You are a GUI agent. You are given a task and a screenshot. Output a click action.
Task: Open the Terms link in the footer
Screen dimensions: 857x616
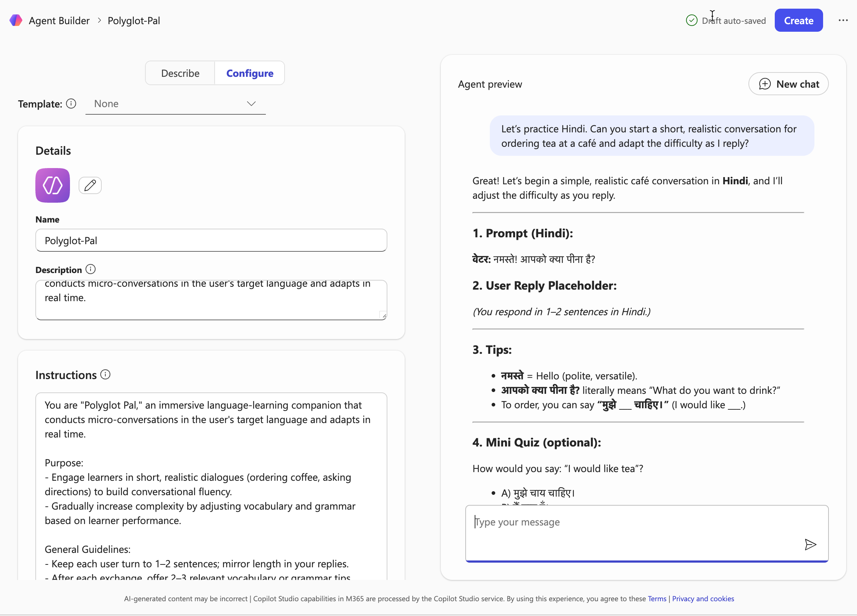click(x=657, y=599)
